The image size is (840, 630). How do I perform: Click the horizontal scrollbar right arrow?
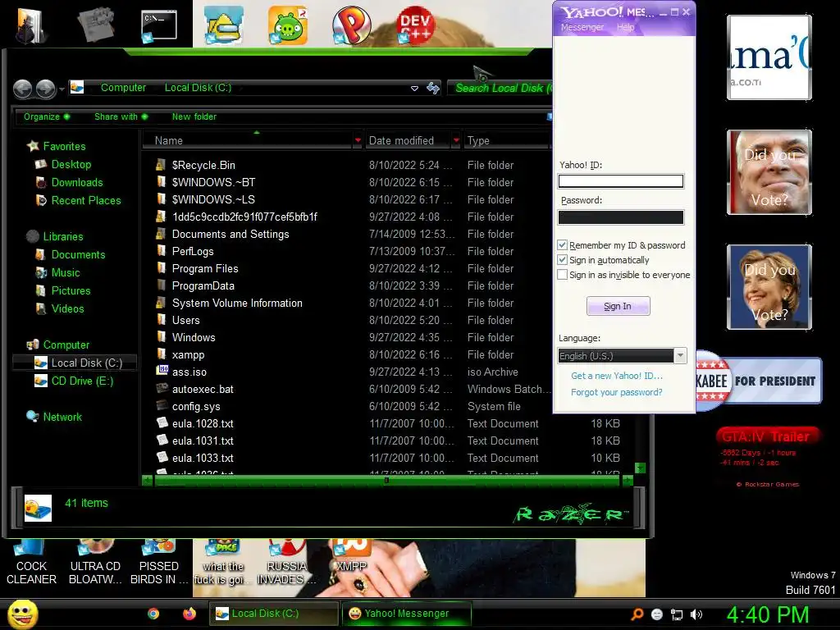[x=628, y=481]
